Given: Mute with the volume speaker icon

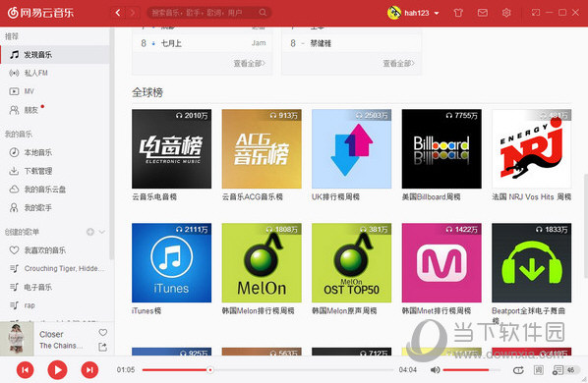Looking at the screenshot, I should [435, 370].
